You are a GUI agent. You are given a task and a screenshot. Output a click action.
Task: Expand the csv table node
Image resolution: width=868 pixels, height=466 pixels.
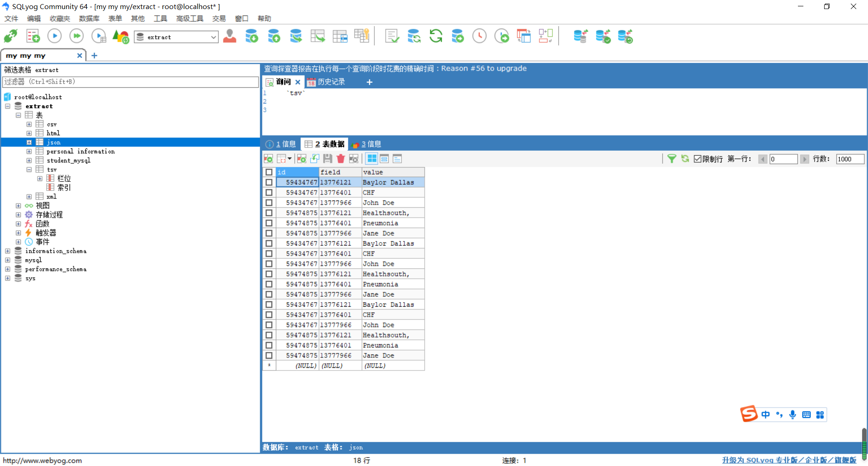tap(29, 124)
